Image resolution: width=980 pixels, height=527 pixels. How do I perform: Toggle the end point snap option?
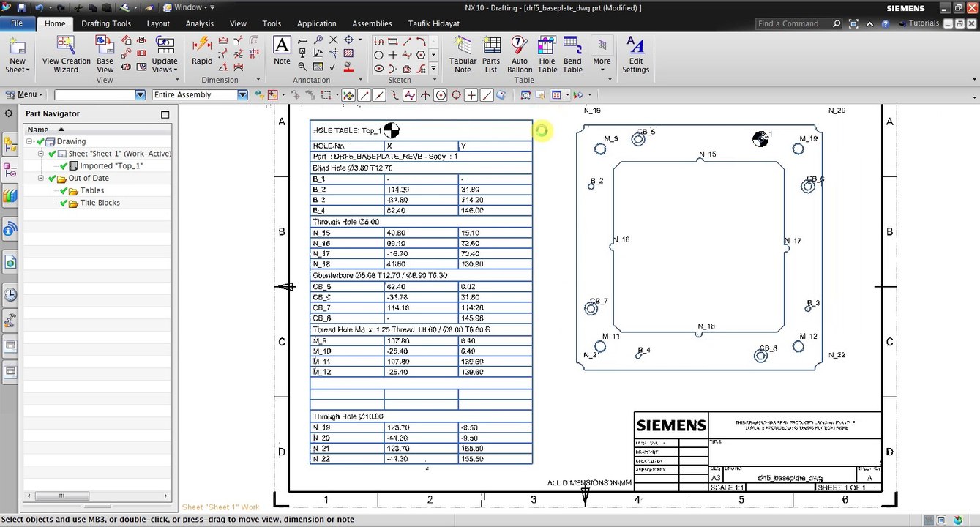[364, 95]
